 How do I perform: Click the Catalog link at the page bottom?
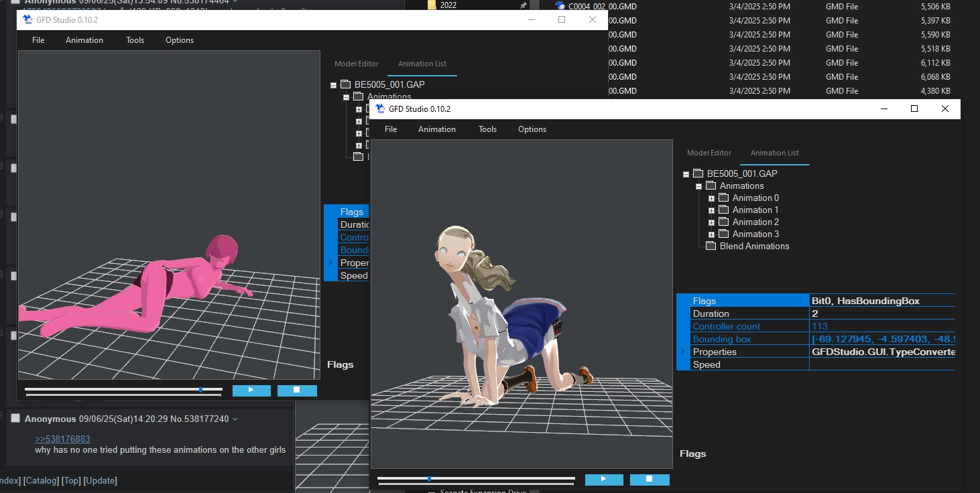[x=42, y=480]
